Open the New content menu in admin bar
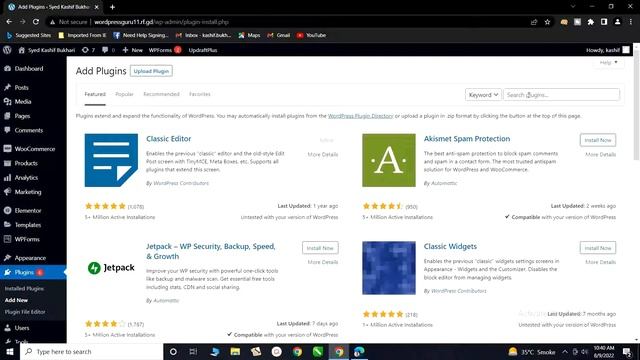 click(x=133, y=50)
